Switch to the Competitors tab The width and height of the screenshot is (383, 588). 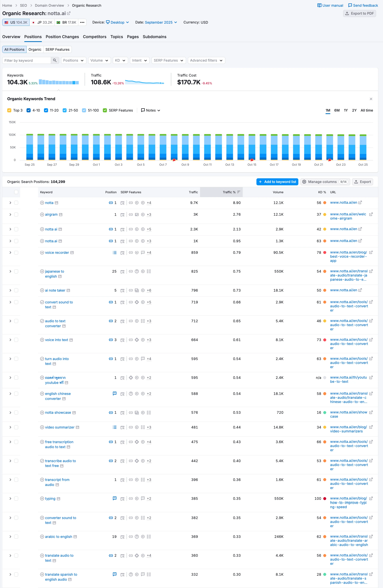[x=94, y=37]
